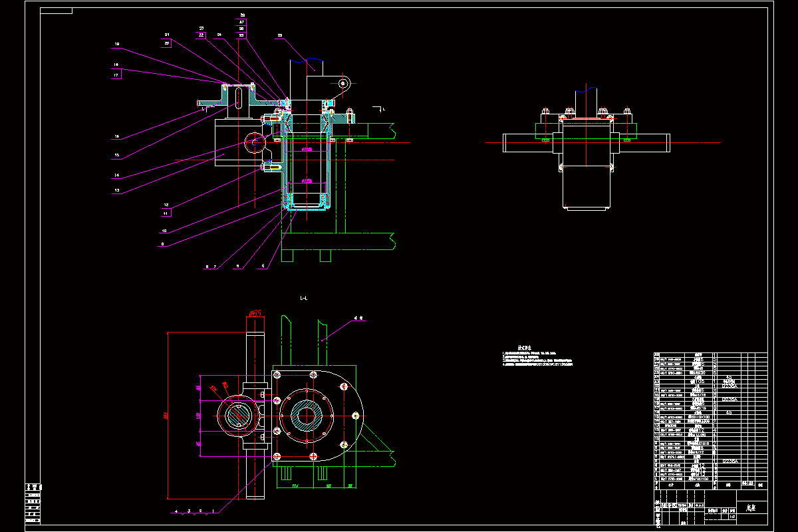Select boxed balloon number 11
The image size is (798, 532).
166,213
